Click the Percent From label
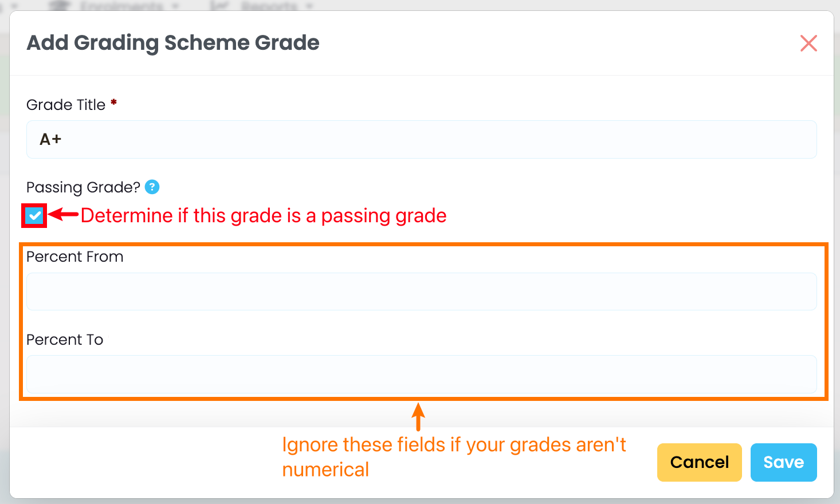This screenshot has height=504, width=840. tap(74, 257)
